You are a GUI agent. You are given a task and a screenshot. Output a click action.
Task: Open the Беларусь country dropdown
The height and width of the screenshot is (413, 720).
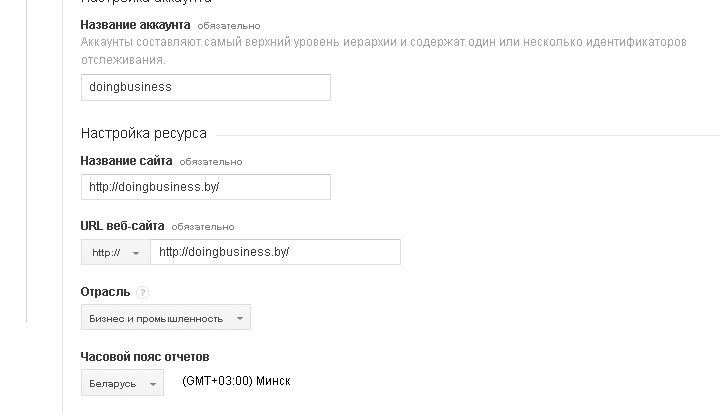tap(122, 383)
